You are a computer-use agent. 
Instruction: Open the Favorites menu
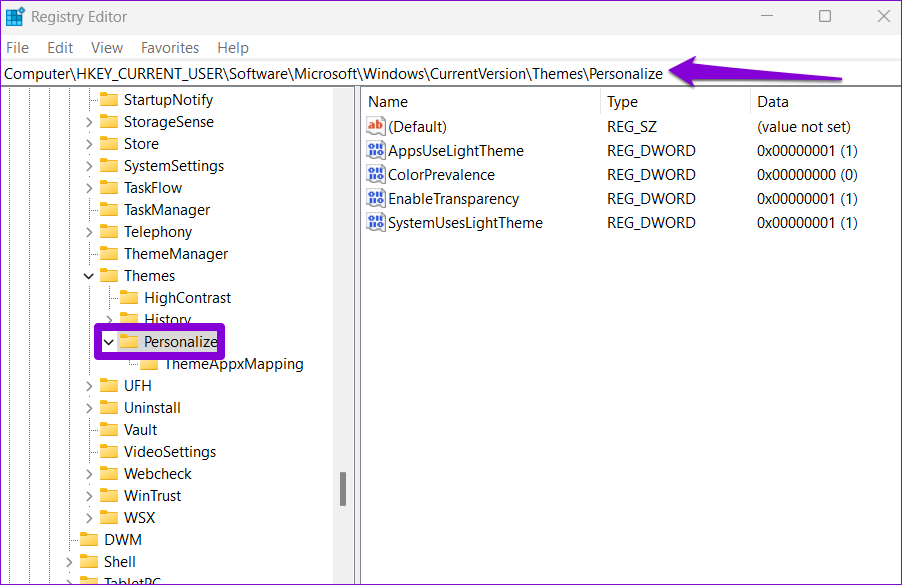170,48
